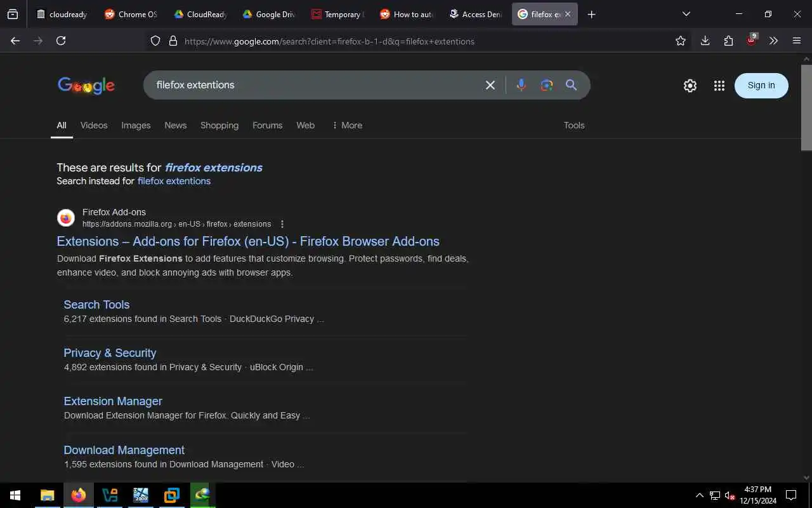This screenshot has height=508, width=812.
Task: Reload the current page
Action: pyautogui.click(x=61, y=41)
